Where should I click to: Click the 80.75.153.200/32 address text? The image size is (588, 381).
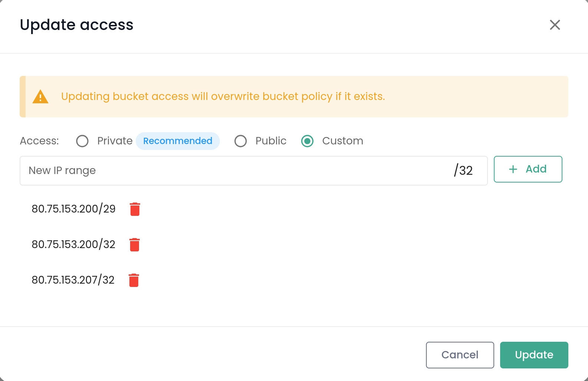73,245
